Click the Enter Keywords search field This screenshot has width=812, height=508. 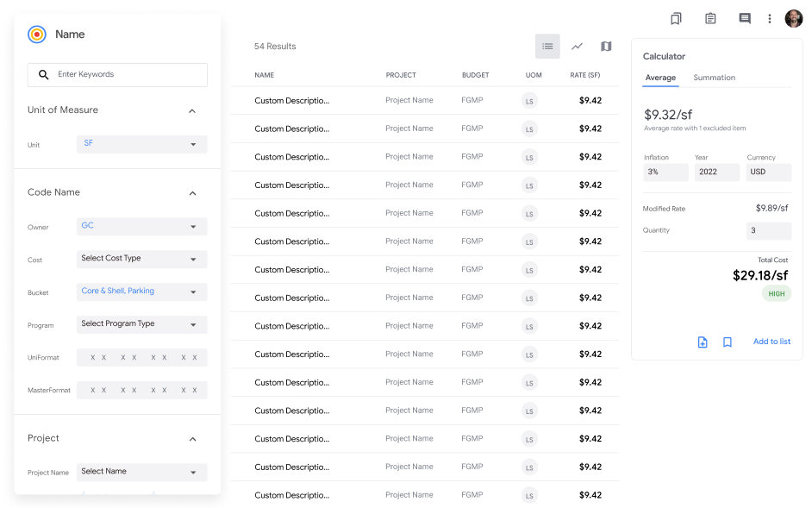coord(117,75)
